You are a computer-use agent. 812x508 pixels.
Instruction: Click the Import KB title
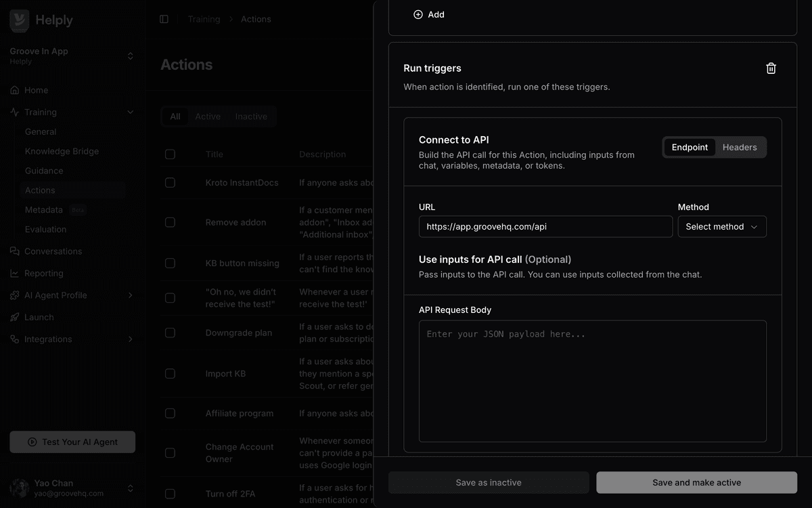click(225, 374)
